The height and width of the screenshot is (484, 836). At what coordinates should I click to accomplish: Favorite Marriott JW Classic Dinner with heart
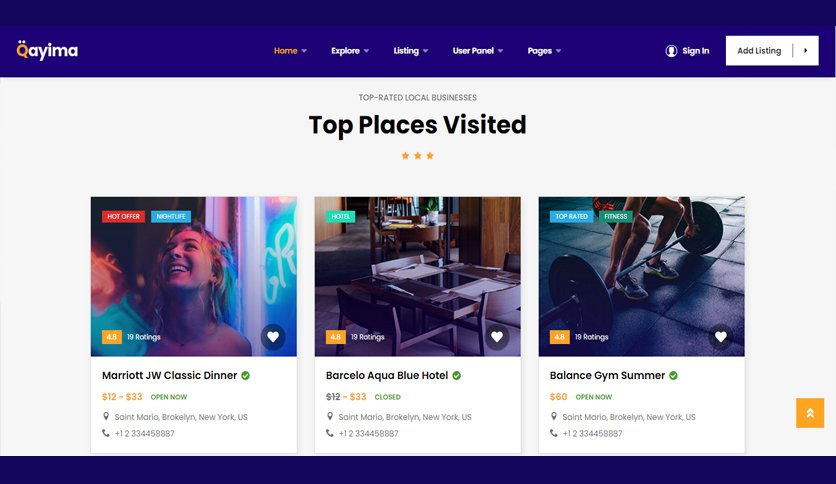(x=273, y=337)
